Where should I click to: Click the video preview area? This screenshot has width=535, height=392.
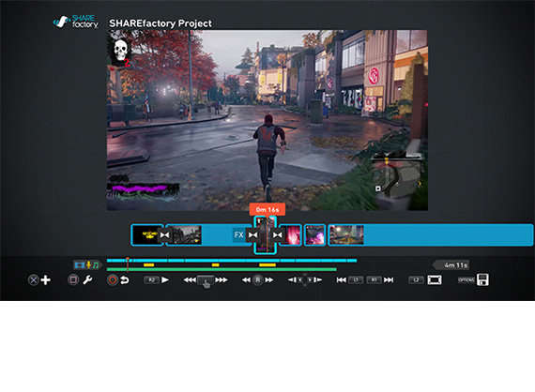(267, 120)
